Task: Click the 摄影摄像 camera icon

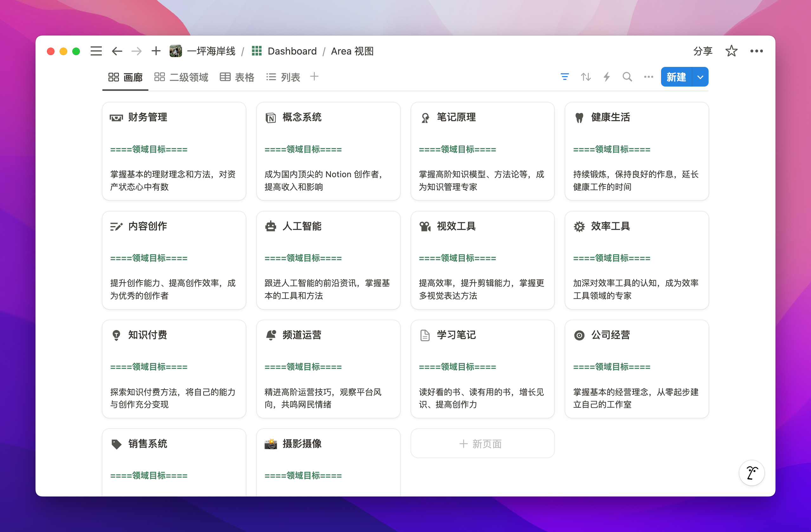Action: 270,444
